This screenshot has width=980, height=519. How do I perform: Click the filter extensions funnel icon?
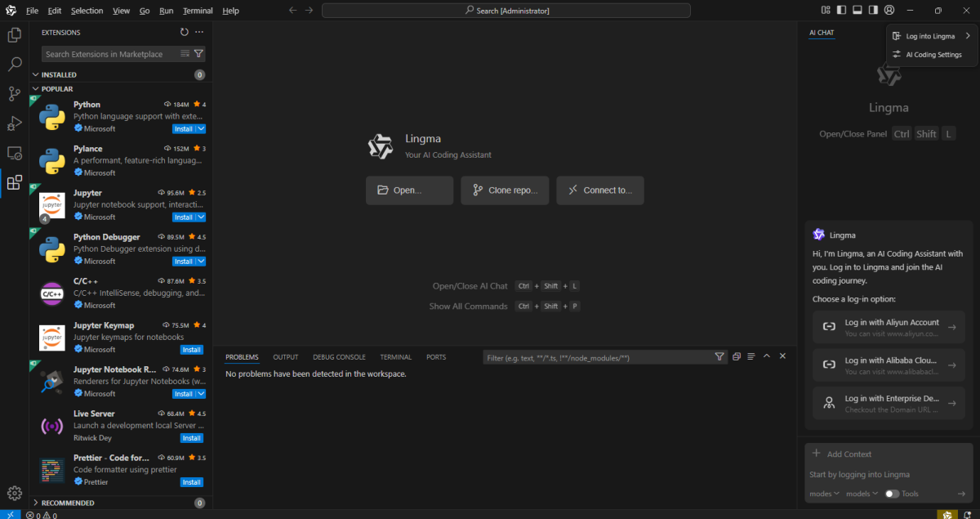coord(198,54)
